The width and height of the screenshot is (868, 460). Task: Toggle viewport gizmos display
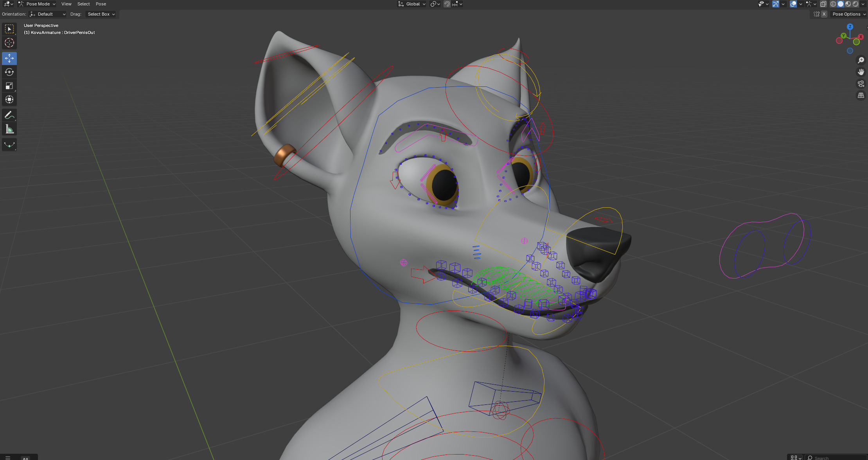click(x=775, y=4)
